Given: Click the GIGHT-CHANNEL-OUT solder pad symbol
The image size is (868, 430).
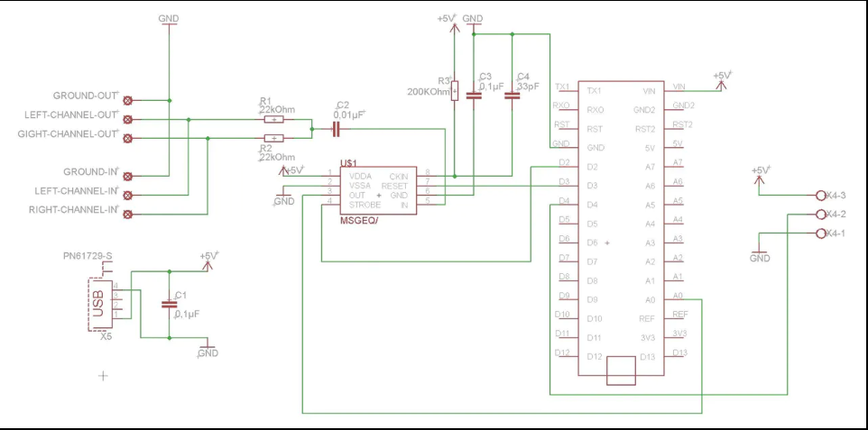Looking at the screenshot, I should pos(128,138).
